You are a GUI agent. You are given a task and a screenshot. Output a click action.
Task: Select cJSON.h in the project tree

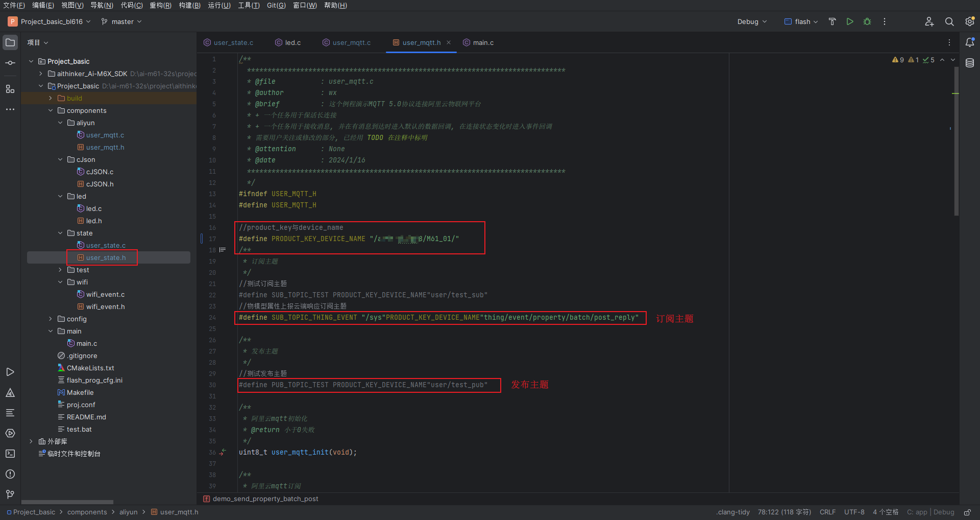point(100,184)
